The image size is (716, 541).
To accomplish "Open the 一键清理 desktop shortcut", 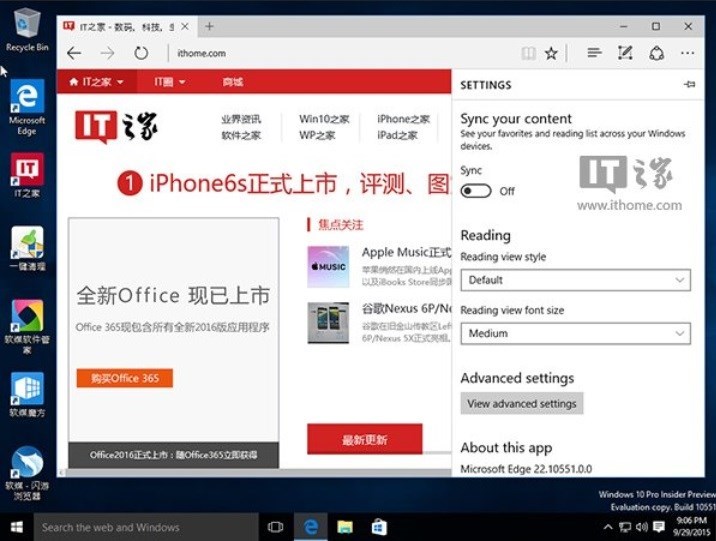I will 27,248.
